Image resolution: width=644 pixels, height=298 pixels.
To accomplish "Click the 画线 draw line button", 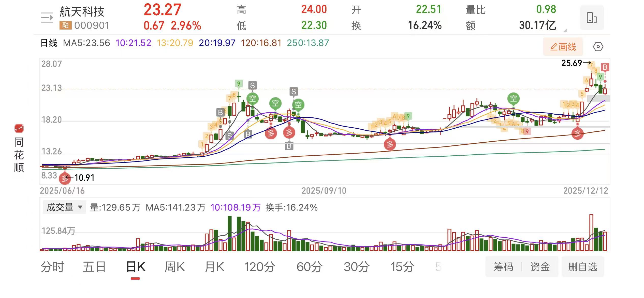I will click(x=563, y=47).
